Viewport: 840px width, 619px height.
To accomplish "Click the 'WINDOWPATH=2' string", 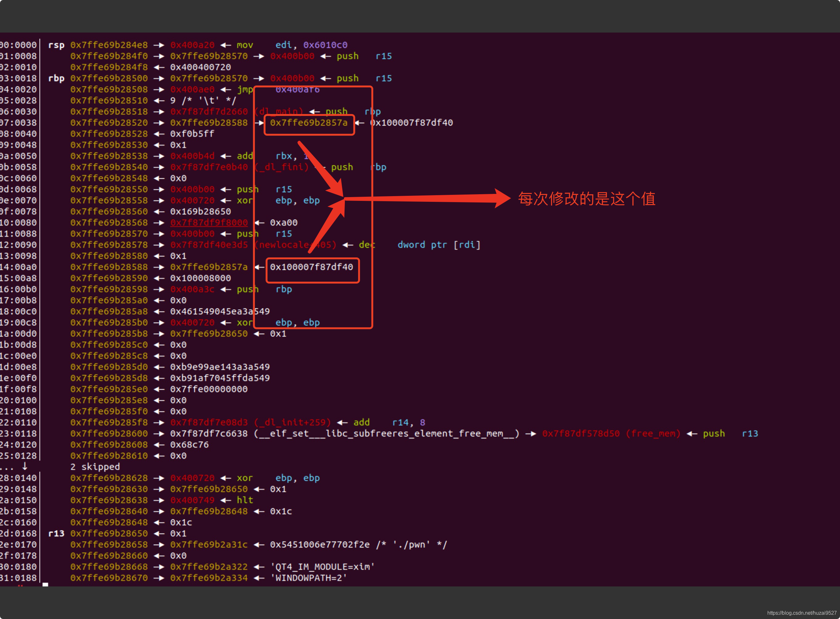I will click(x=309, y=578).
